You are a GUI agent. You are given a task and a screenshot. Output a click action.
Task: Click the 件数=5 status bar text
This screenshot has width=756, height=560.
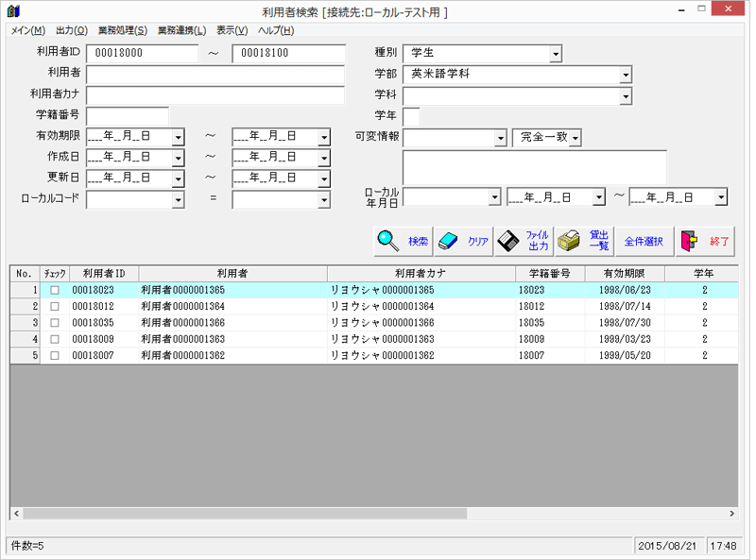(27, 546)
